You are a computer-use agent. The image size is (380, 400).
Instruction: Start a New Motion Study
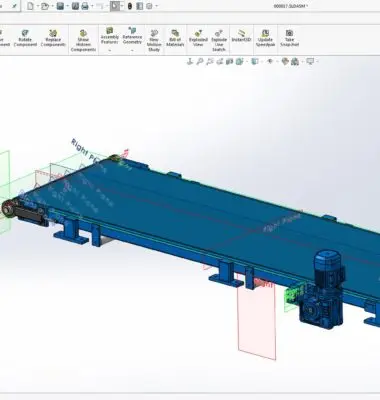(x=154, y=40)
